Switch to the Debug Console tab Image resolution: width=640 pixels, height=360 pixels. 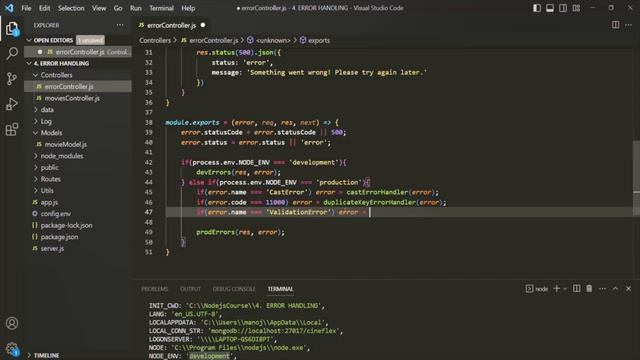click(x=234, y=289)
